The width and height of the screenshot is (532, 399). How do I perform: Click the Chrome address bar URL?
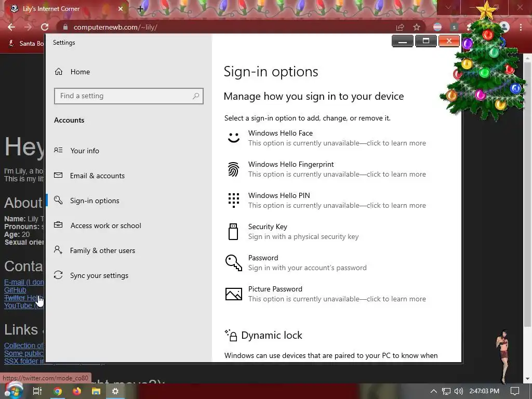point(115,27)
